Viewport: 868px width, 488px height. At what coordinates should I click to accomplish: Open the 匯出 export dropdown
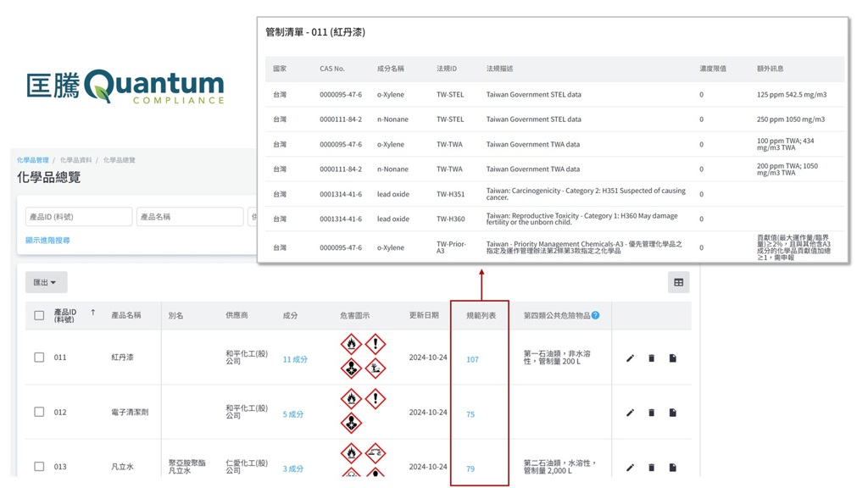click(46, 282)
